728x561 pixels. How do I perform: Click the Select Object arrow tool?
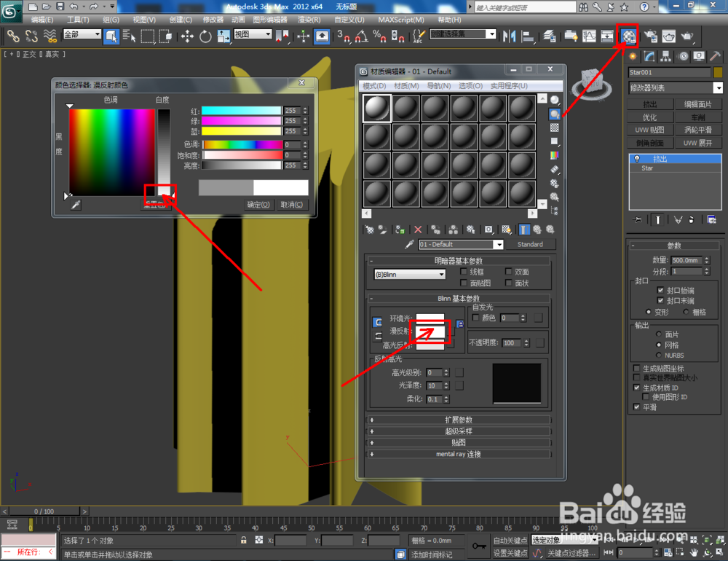[111, 36]
